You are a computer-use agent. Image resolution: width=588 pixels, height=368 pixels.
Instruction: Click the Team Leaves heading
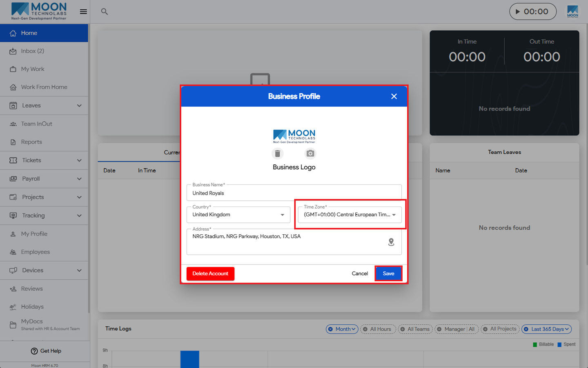504,152
